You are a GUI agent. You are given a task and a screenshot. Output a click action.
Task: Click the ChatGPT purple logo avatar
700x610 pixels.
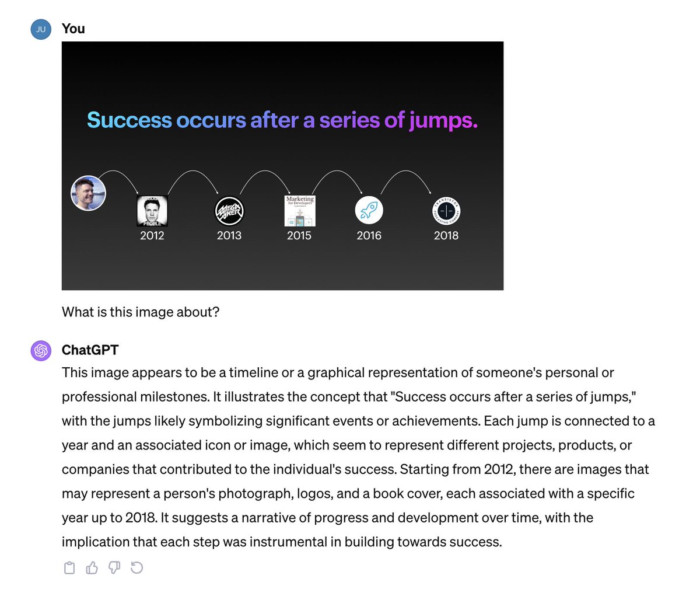pos(41,351)
